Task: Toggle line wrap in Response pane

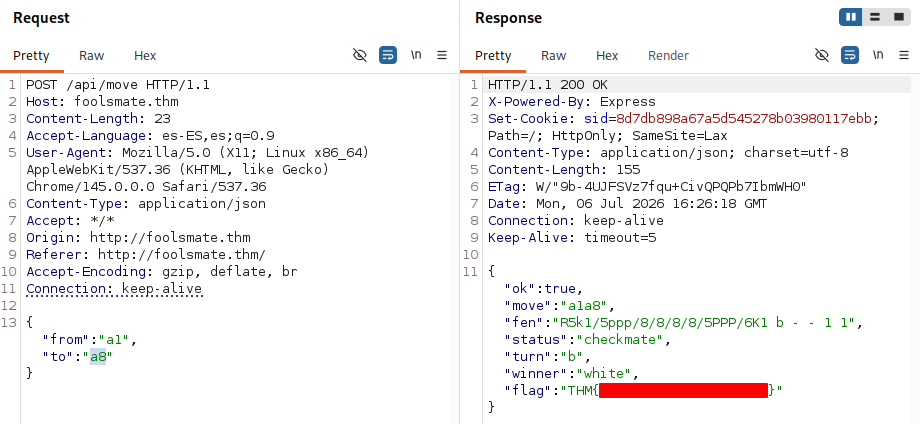Action: coord(850,55)
